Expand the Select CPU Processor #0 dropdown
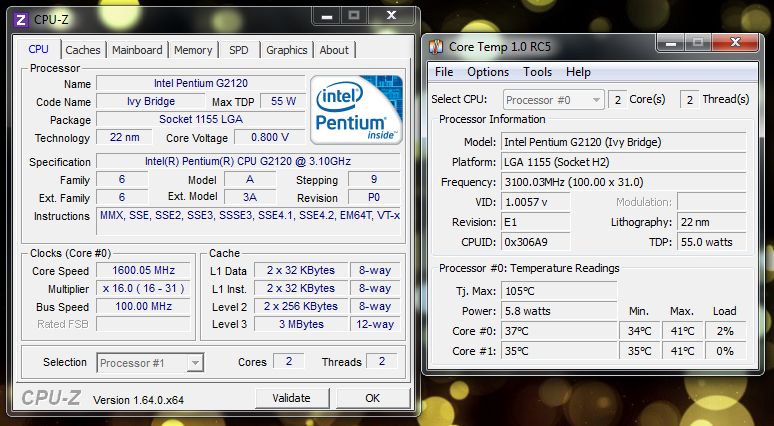Screen dimensions: 774x426 pos(596,100)
